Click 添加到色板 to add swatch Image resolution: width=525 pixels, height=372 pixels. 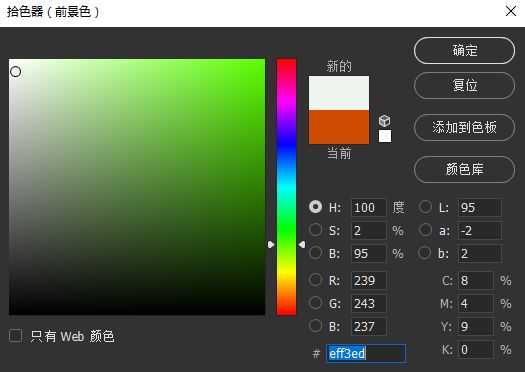pyautogui.click(x=464, y=127)
